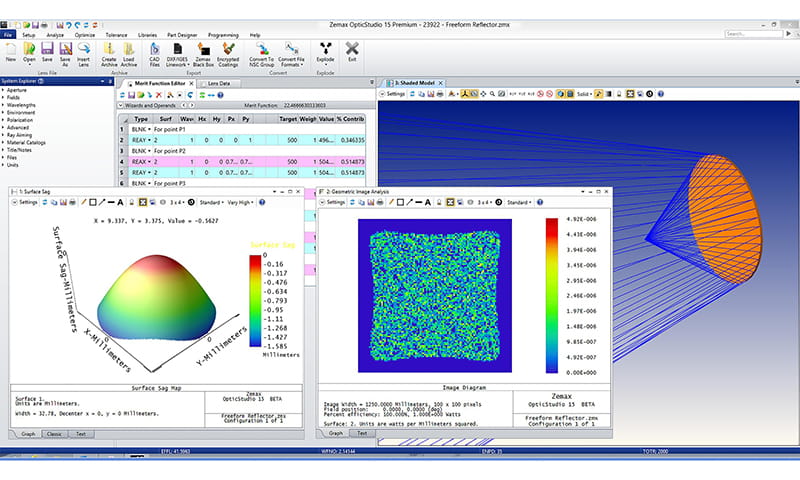Toggle the highlighted cylinder render button in Shaded Model
Viewport: 800px width, 480px height.
(x=570, y=94)
